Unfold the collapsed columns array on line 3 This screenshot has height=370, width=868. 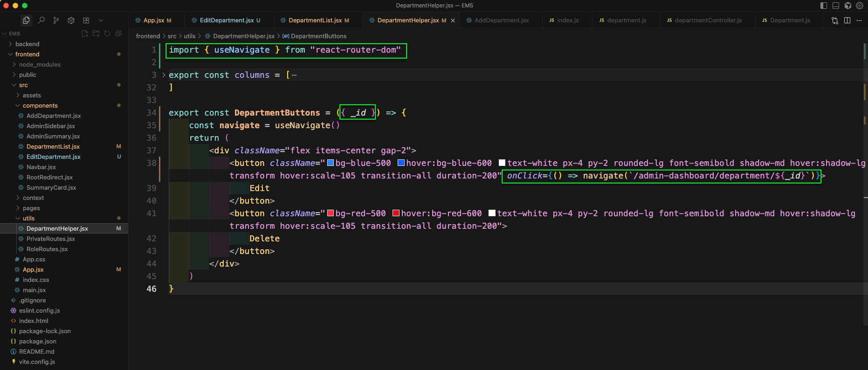pyautogui.click(x=164, y=75)
